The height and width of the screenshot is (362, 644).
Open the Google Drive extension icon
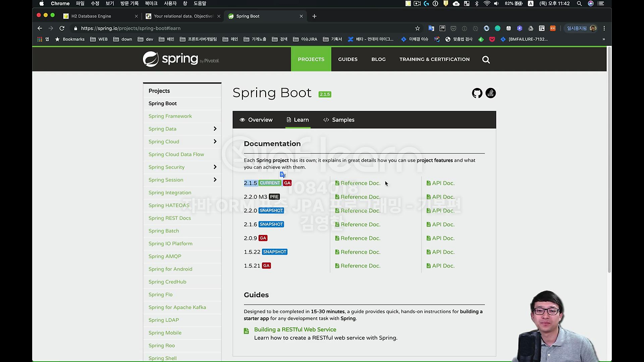coord(531,28)
